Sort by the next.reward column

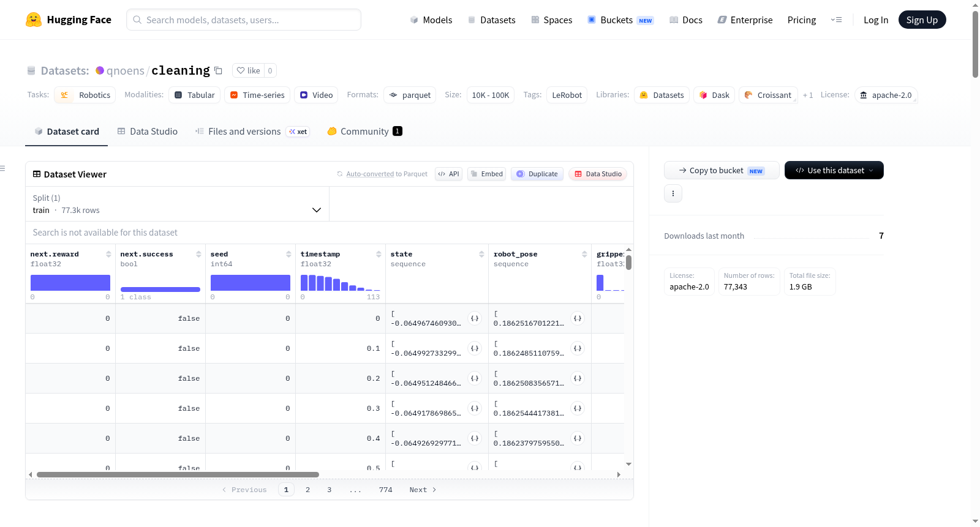point(108,254)
